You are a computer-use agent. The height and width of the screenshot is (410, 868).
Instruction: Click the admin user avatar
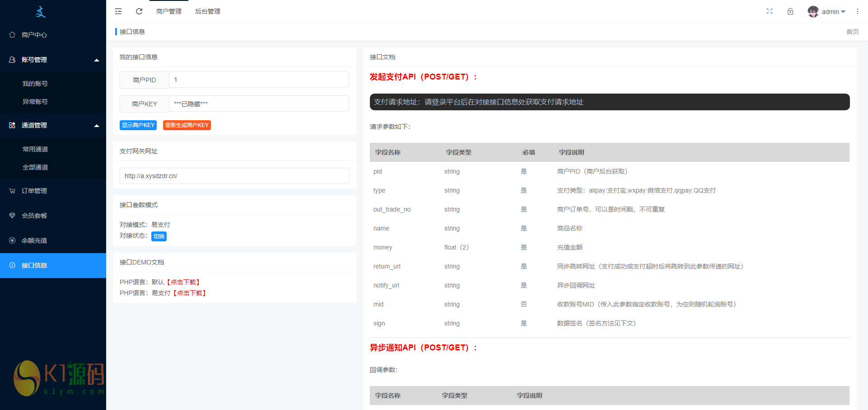click(x=813, y=12)
